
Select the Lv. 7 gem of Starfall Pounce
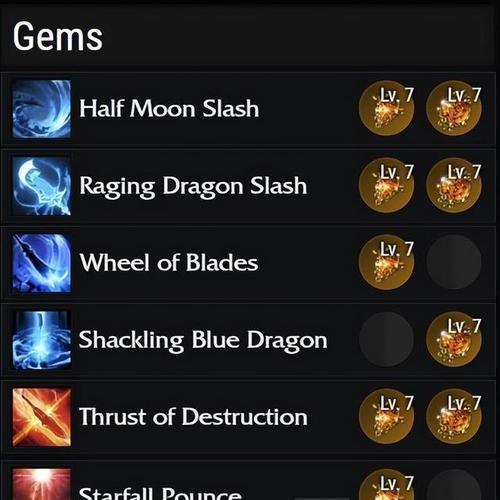[387, 484]
